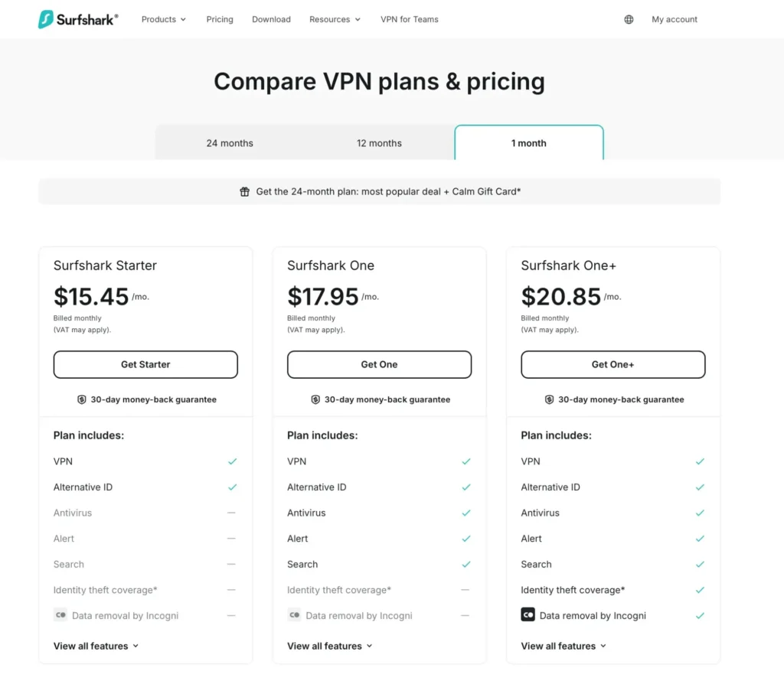Click the money-back guarantee shield under Get Starter

(x=82, y=399)
